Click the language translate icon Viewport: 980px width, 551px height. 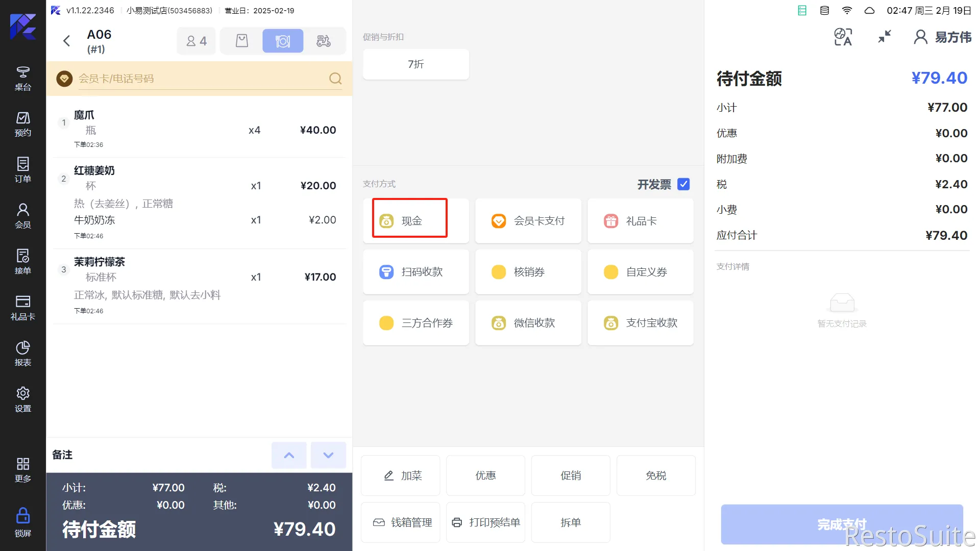tap(843, 37)
